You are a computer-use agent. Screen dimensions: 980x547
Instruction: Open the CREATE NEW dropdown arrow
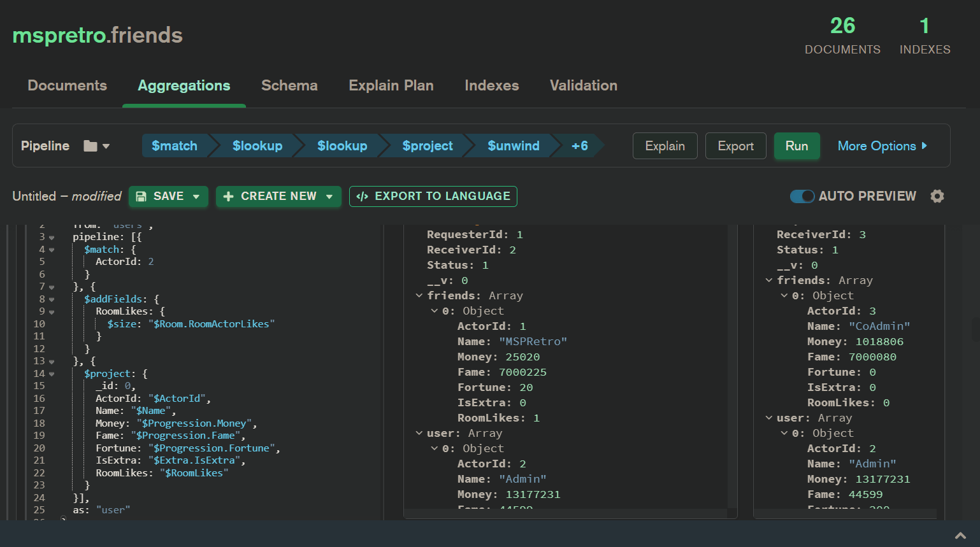click(x=329, y=197)
